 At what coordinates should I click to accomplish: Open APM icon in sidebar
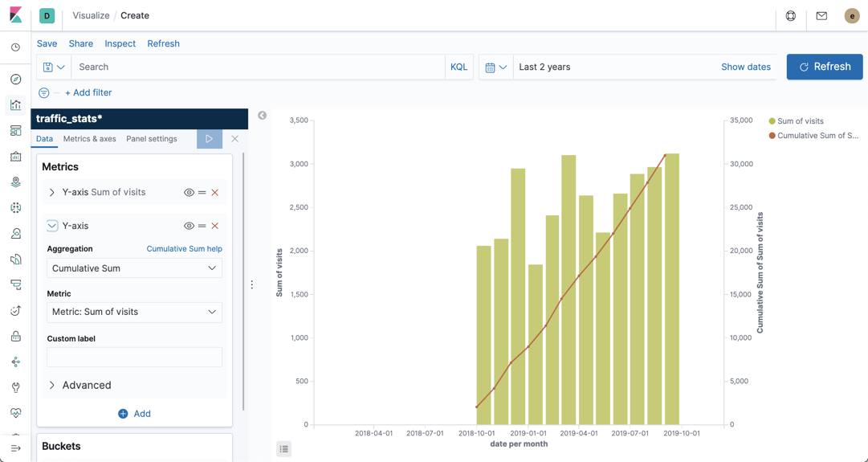pyautogui.click(x=15, y=284)
